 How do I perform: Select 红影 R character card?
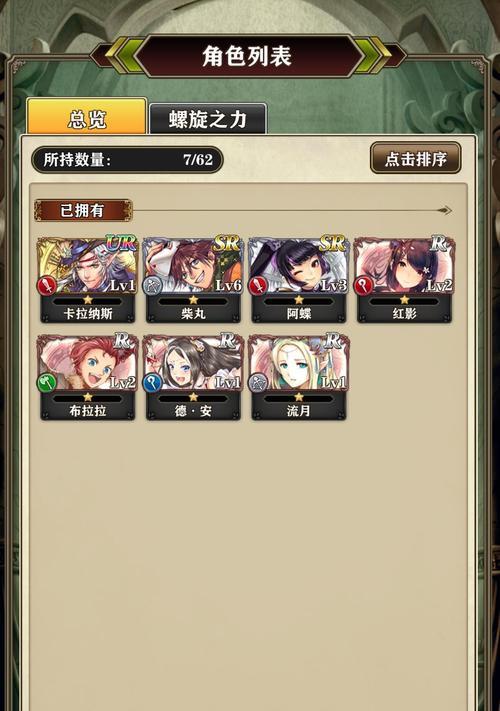tap(404, 279)
